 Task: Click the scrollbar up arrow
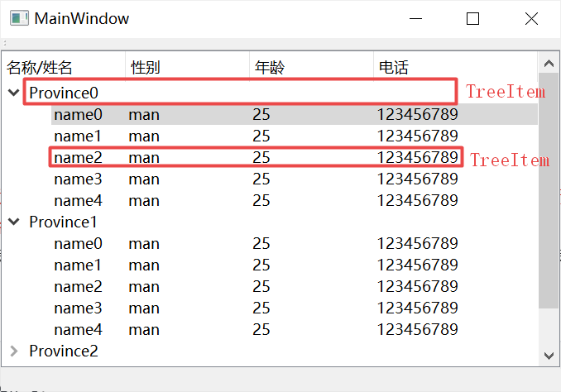coord(548,63)
